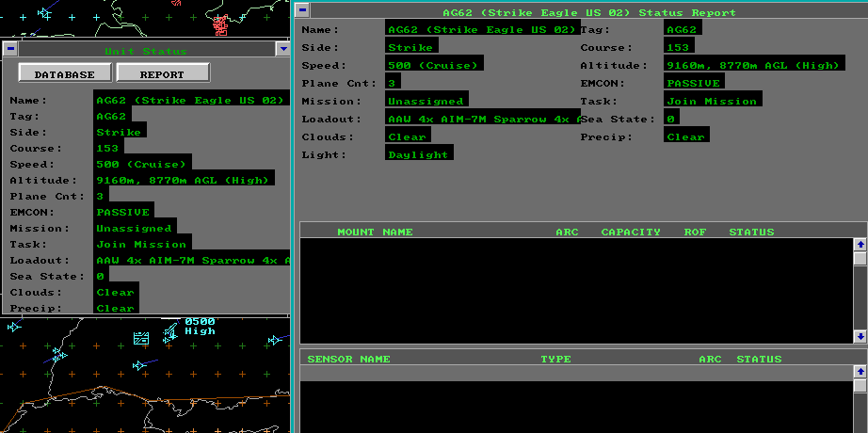Click the STATUS header in the mount table

pyautogui.click(x=751, y=232)
